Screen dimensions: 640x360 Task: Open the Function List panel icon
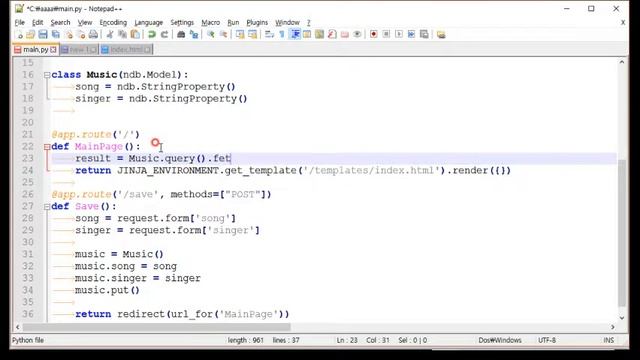332,35
